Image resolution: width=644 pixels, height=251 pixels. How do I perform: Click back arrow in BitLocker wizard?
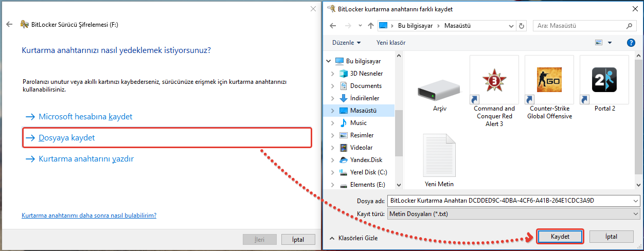[x=9, y=24]
